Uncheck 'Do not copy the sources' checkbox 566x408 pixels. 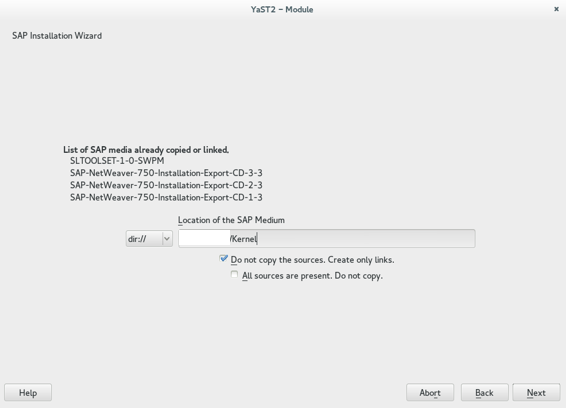[x=223, y=259]
